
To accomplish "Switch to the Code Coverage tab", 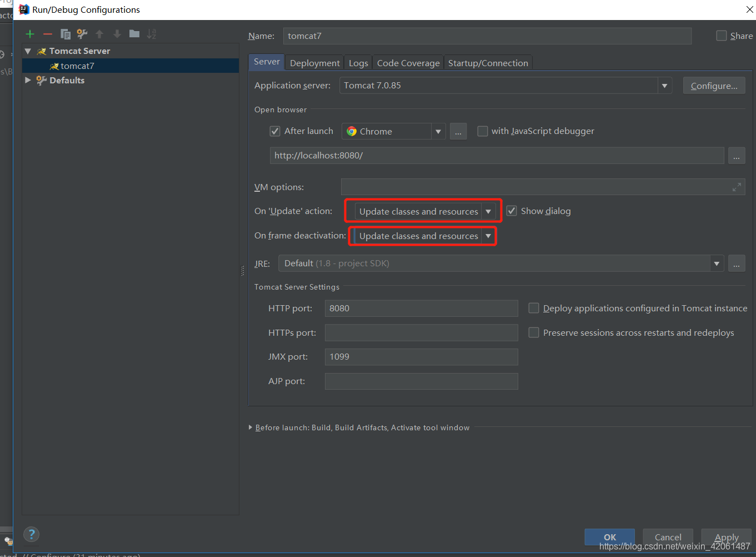I will click(x=408, y=63).
